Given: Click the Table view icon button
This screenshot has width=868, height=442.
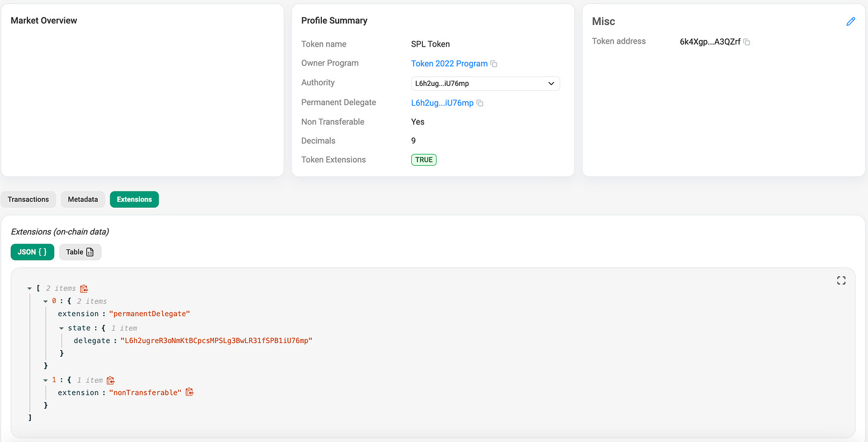Looking at the screenshot, I should click(80, 252).
